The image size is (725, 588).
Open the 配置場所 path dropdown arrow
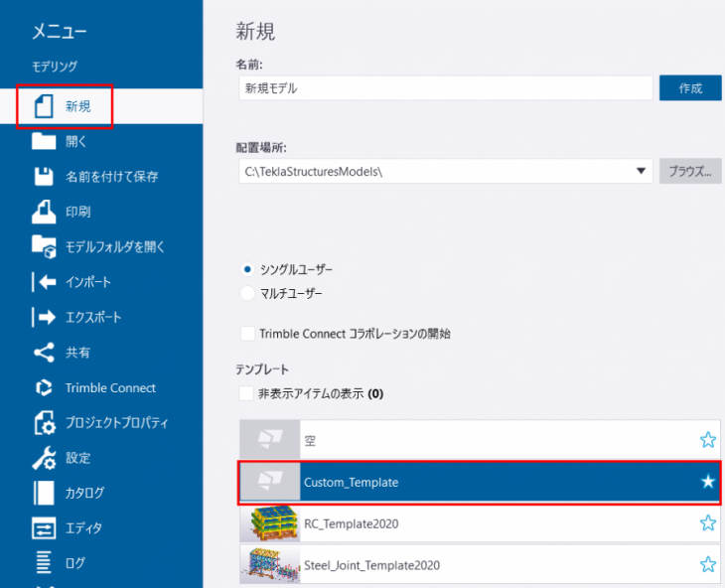(641, 171)
